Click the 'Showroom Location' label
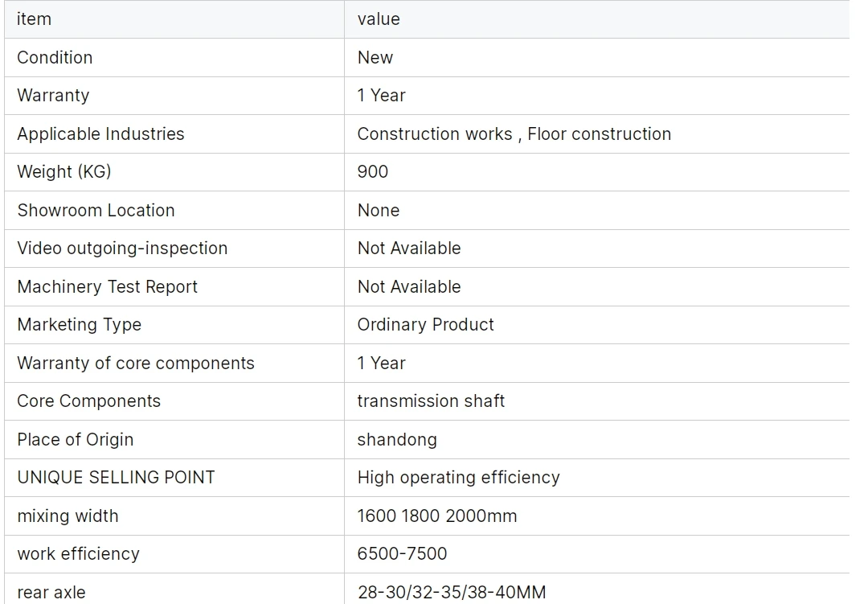The image size is (868, 604). [x=96, y=211]
